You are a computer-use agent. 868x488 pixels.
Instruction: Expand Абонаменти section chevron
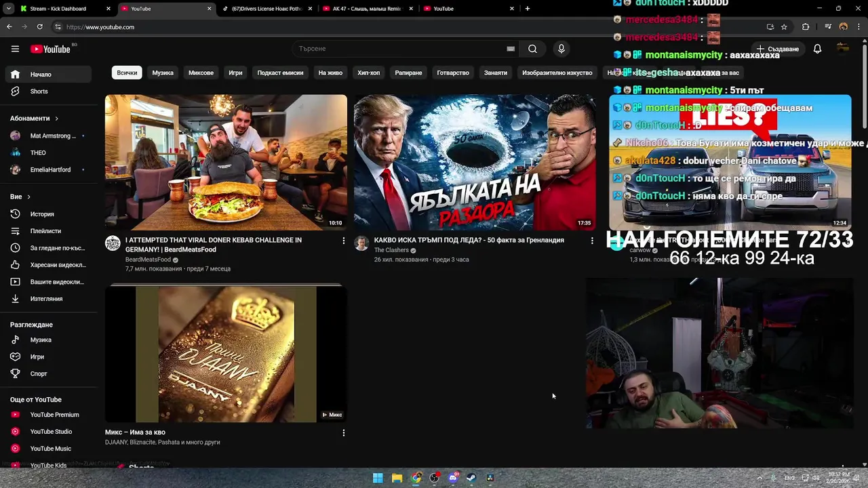56,119
